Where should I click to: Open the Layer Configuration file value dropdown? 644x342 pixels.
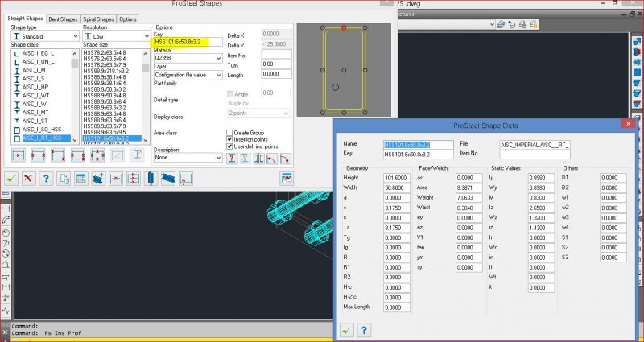[x=188, y=75]
